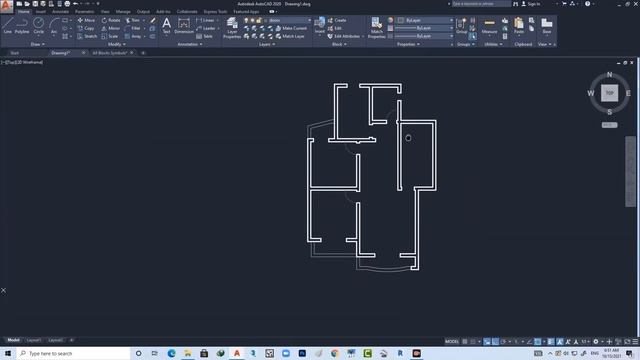Click Make Current layer button
The height and width of the screenshot is (360, 640).
291,28
